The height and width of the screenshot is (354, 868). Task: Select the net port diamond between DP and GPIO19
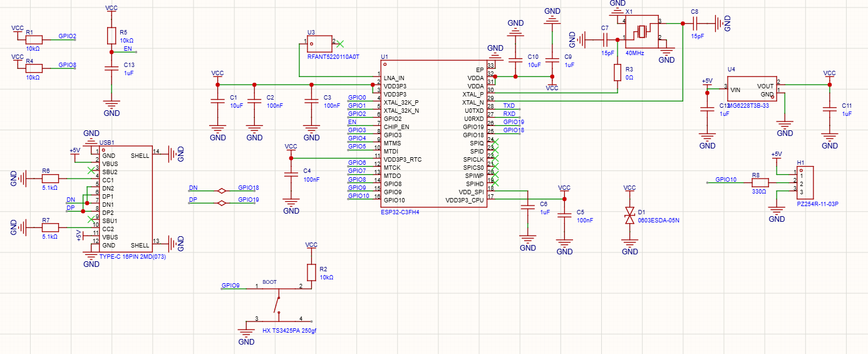coord(221,203)
